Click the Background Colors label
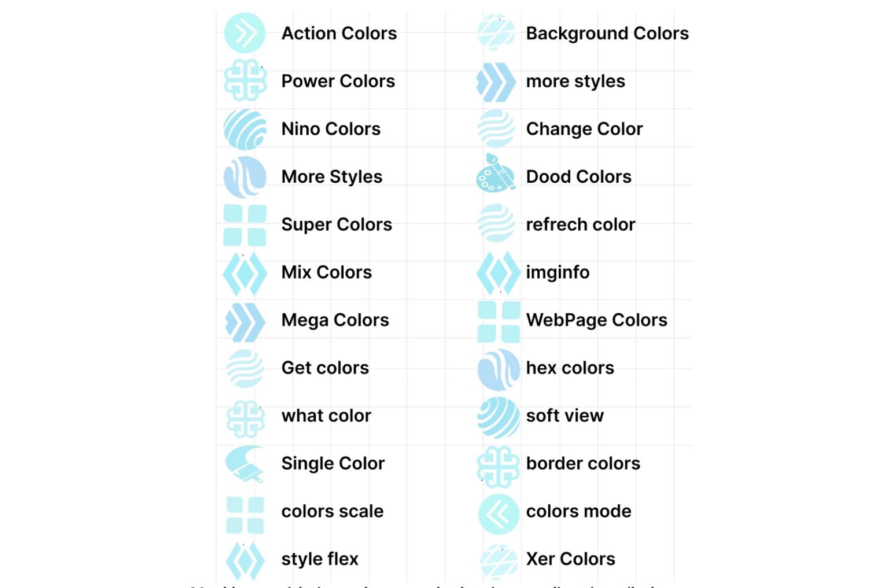Image resolution: width=871 pixels, height=588 pixels. pyautogui.click(x=607, y=34)
